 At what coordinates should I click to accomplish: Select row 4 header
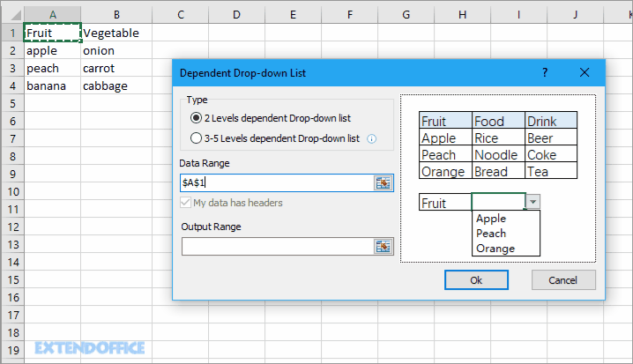point(11,85)
